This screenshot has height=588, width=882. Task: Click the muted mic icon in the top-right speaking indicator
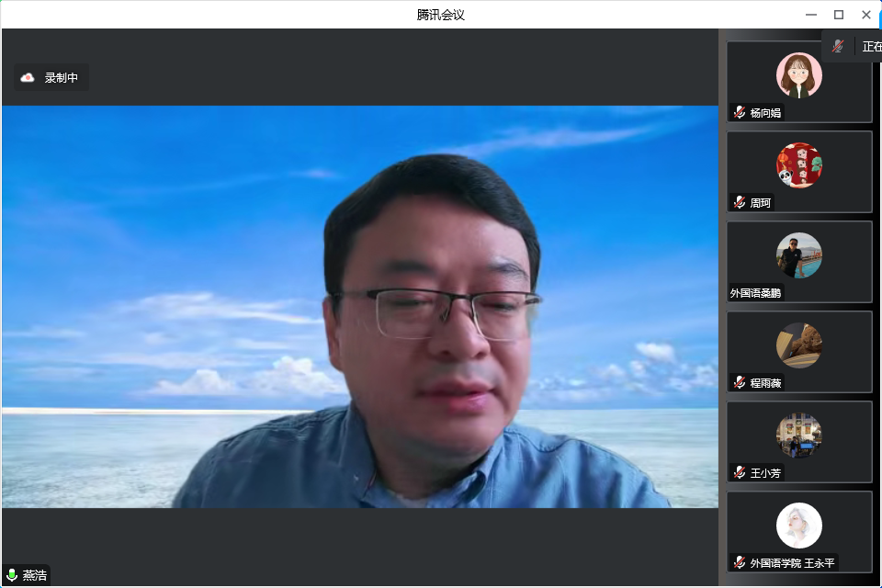pyautogui.click(x=838, y=46)
